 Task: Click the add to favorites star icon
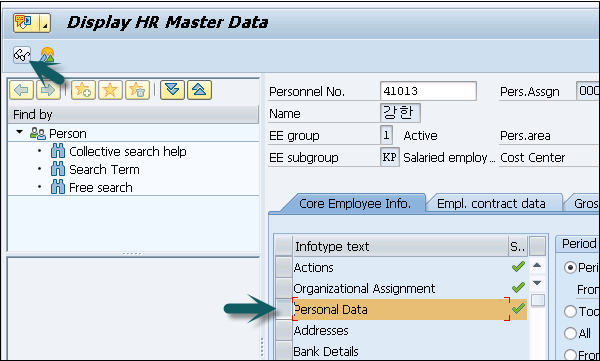click(83, 90)
